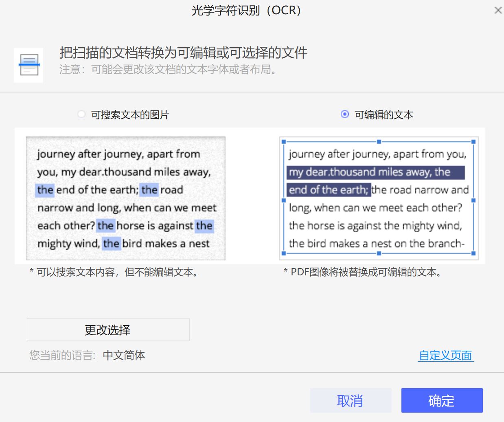This screenshot has width=504, height=422.
Task: Cancel the OCR dialog via 取消
Action: [x=351, y=400]
